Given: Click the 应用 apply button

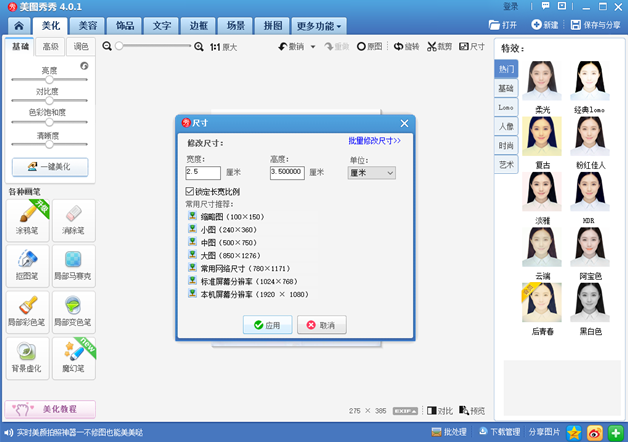Looking at the screenshot, I should point(268,325).
